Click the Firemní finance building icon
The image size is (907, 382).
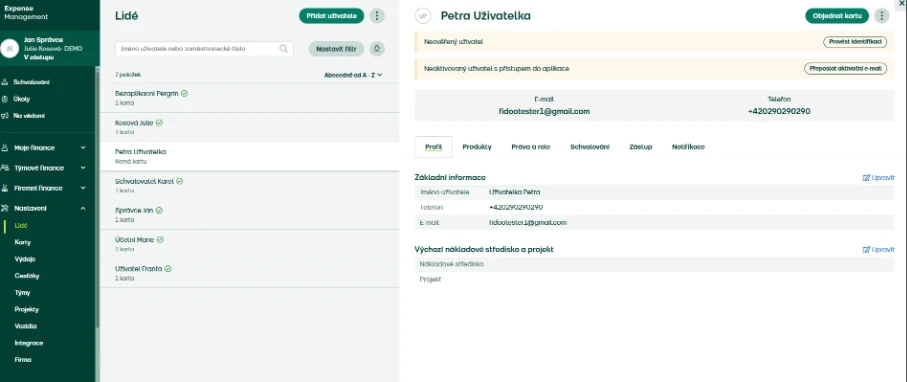[5, 188]
